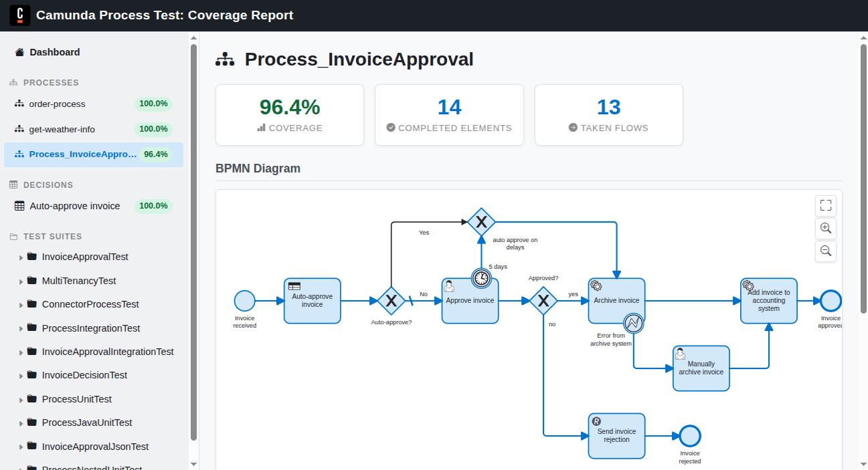Open get-weather-info process report
This screenshot has height=470, width=868.
[94, 129]
